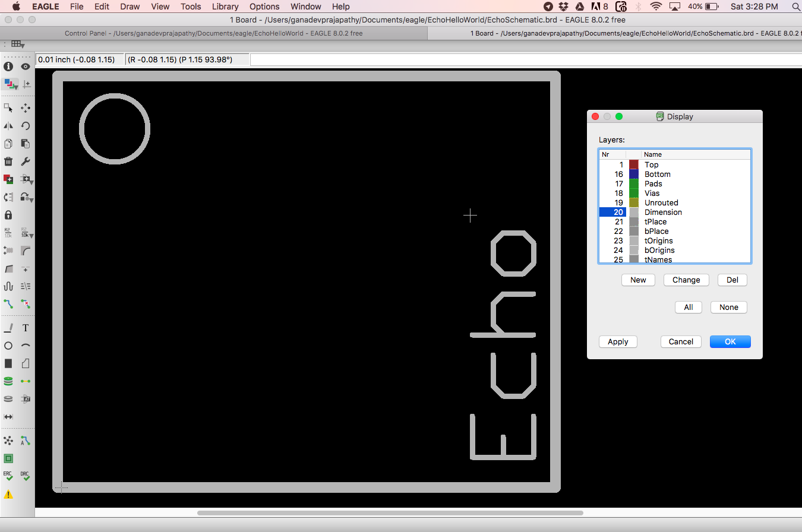Select the Ripup tool

point(26,304)
